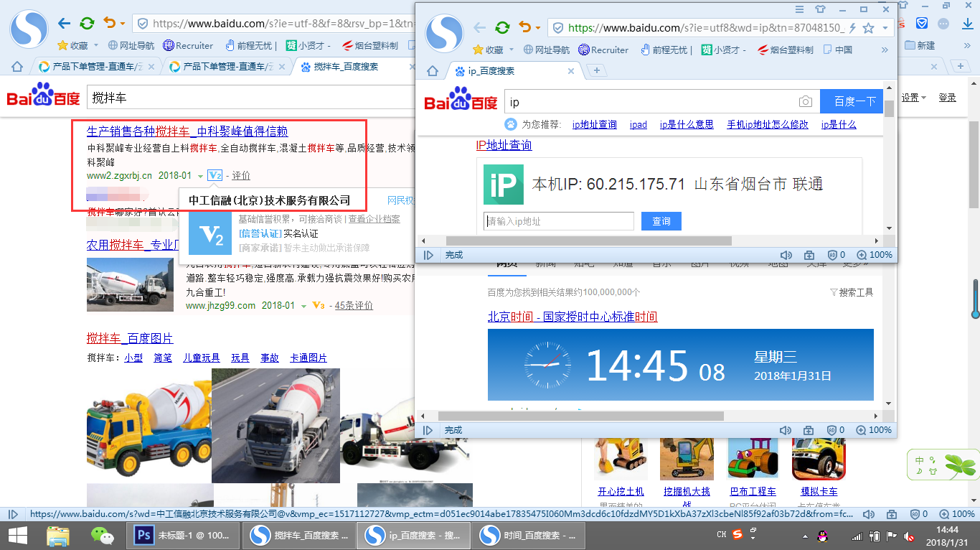Screen dimensions: 980x550
Task: Reload the page in the ip search window
Action: tap(502, 28)
